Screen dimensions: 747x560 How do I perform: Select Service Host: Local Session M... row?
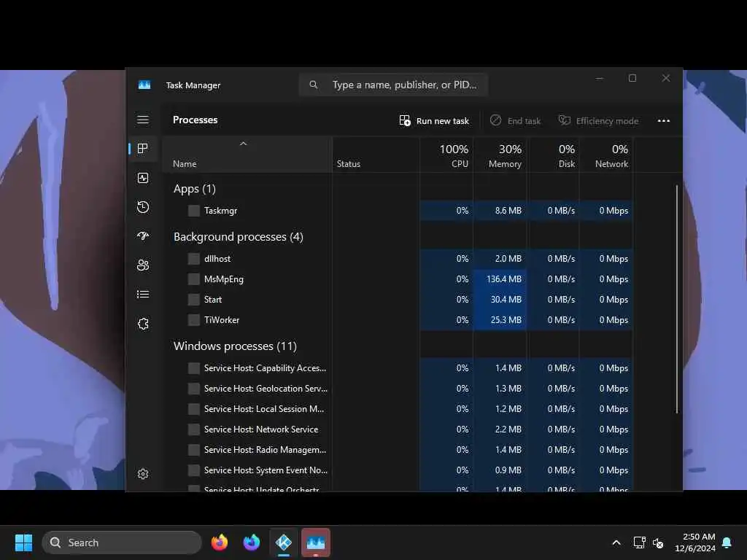398,409
